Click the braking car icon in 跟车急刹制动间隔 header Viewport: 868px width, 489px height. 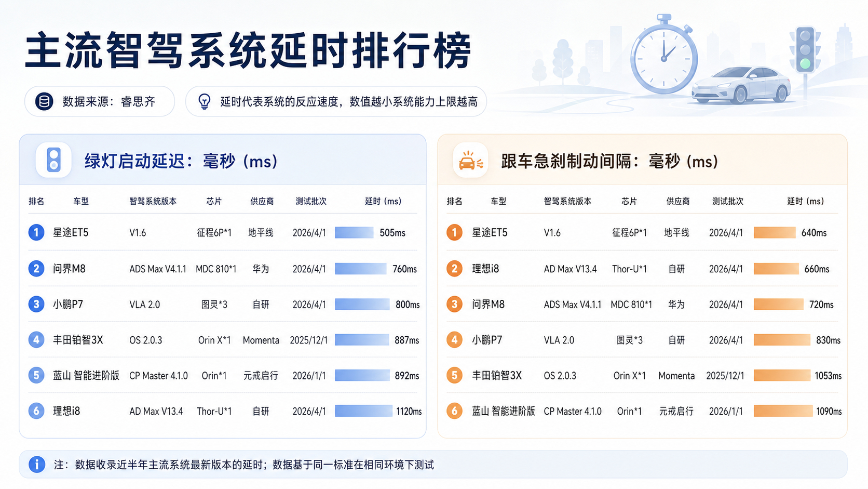(x=470, y=161)
